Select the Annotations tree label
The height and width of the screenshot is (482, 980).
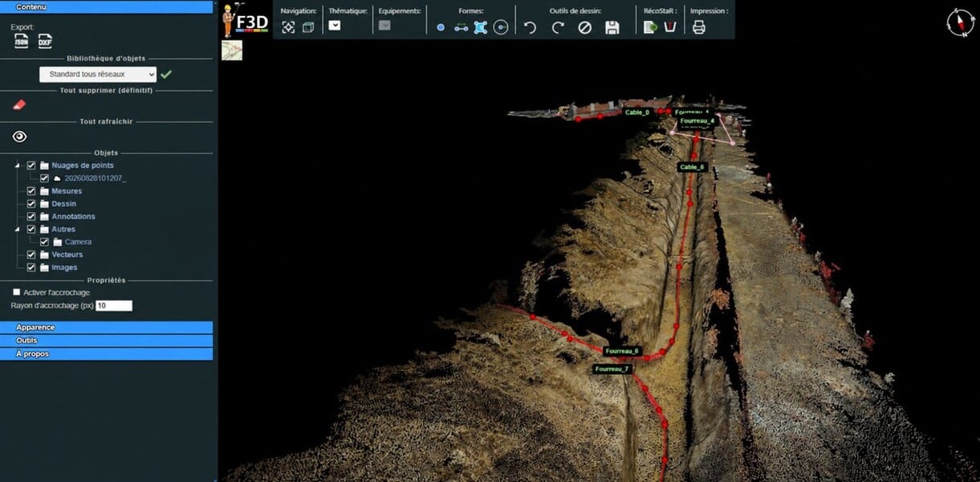73,217
